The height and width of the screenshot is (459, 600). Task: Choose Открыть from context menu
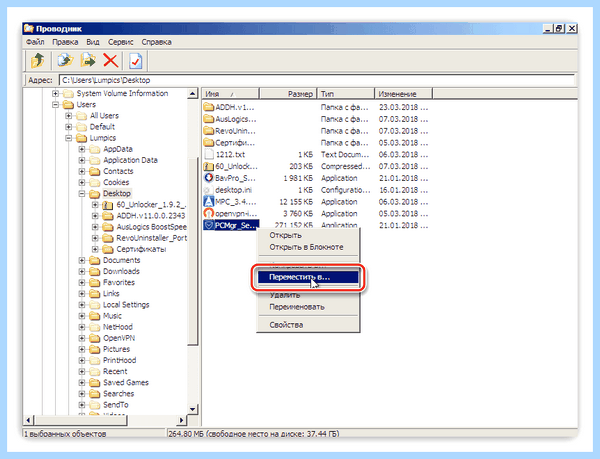pos(308,235)
